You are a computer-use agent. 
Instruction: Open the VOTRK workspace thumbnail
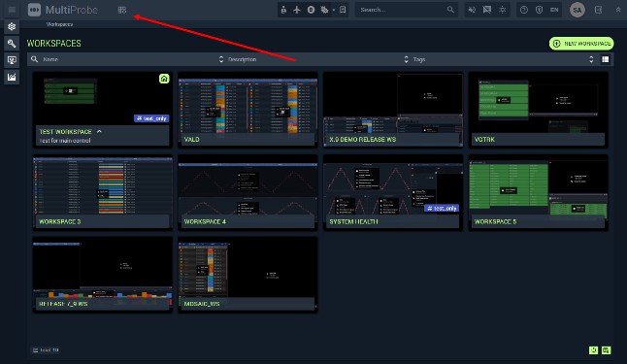(x=539, y=109)
